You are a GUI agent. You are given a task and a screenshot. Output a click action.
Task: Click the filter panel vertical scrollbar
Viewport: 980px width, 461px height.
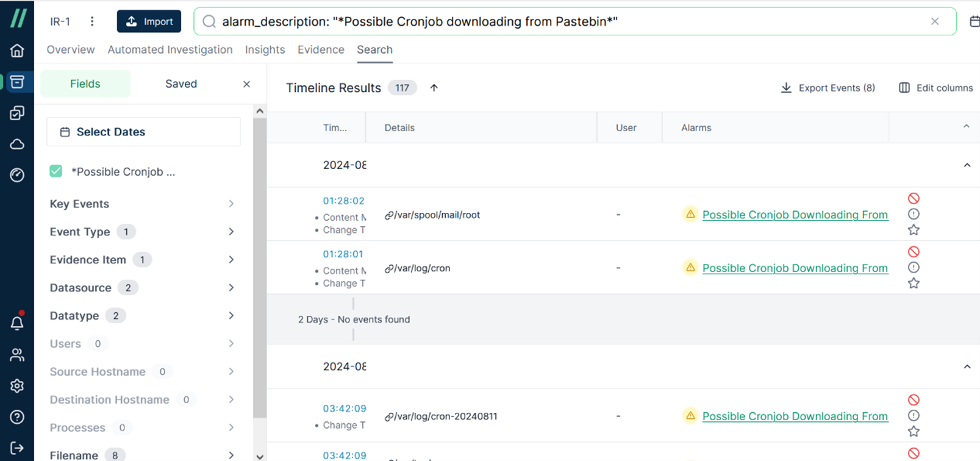[x=260, y=267]
